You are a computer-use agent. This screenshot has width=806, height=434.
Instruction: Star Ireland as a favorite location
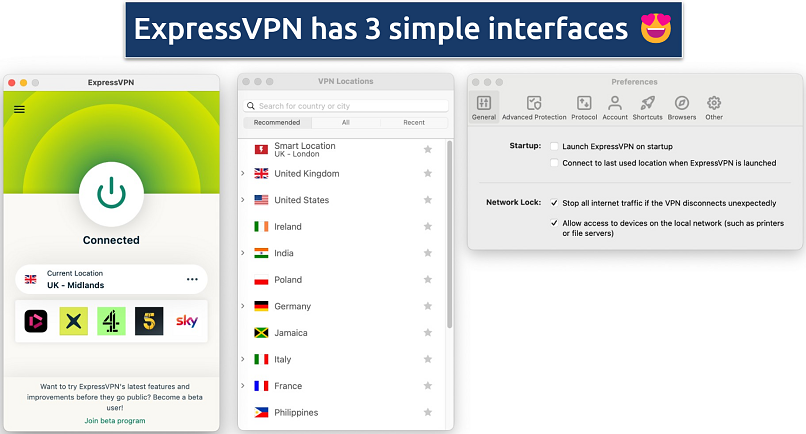tap(427, 226)
